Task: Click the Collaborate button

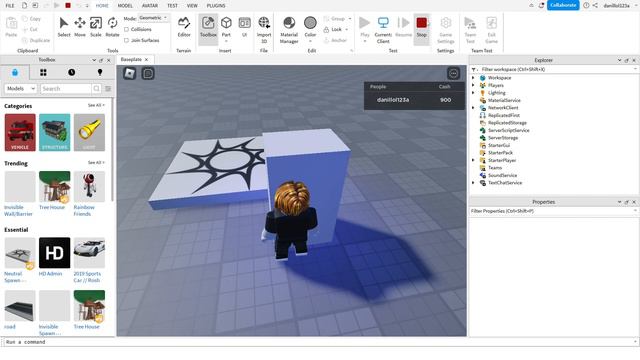Action: [563, 5]
